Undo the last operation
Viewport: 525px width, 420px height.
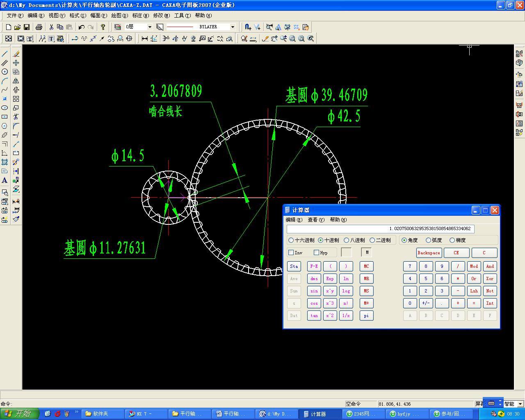[82, 27]
